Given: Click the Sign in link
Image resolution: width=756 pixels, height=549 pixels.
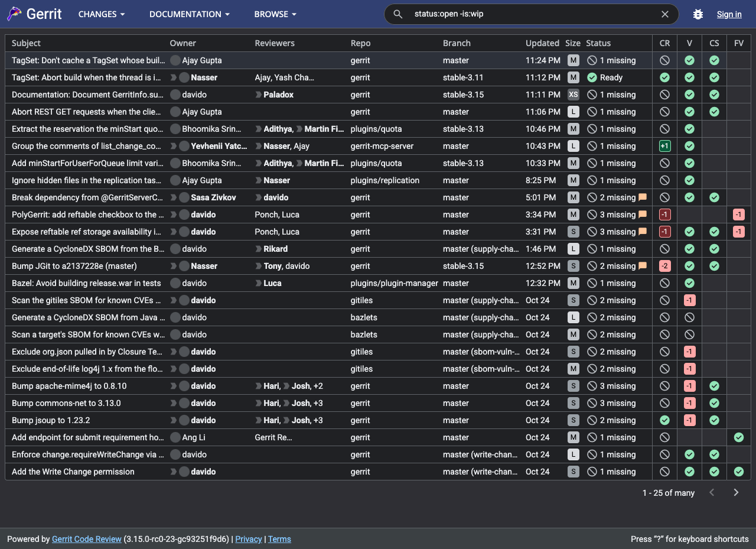Looking at the screenshot, I should coord(729,14).
